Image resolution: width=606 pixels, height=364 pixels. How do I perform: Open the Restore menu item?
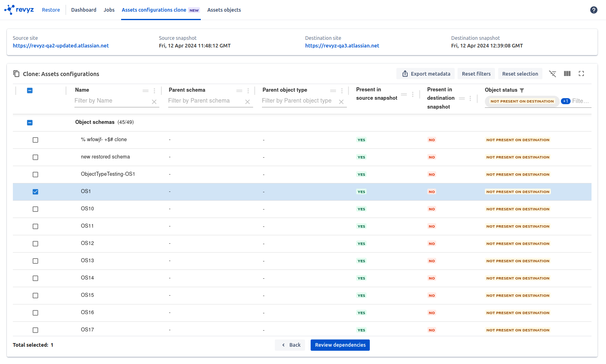click(x=51, y=10)
